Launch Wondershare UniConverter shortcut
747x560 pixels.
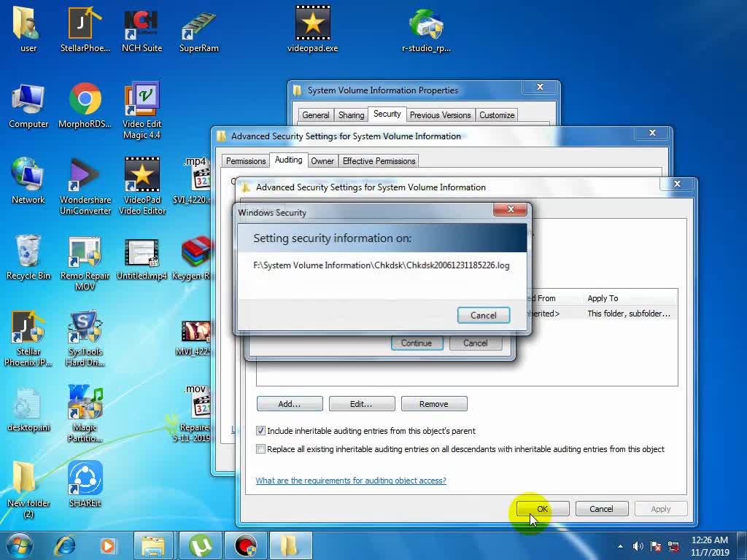85,187
